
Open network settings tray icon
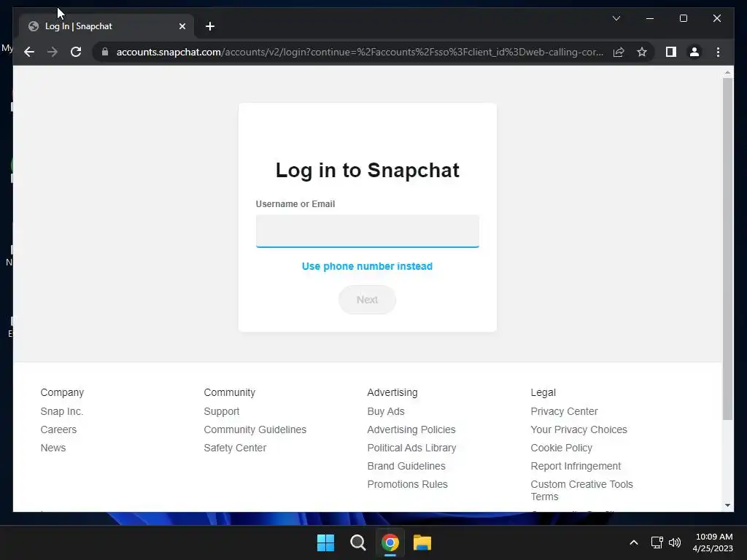click(657, 542)
